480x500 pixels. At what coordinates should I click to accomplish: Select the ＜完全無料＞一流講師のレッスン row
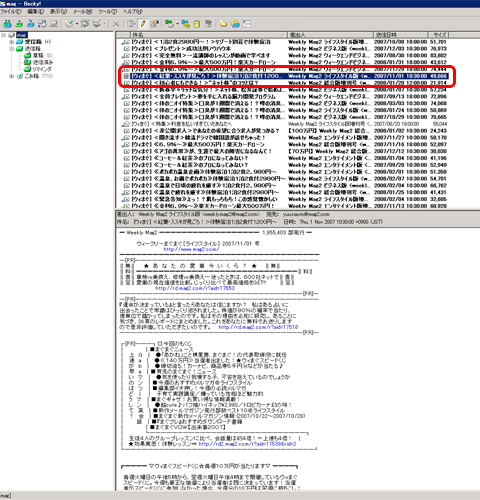tap(284, 55)
